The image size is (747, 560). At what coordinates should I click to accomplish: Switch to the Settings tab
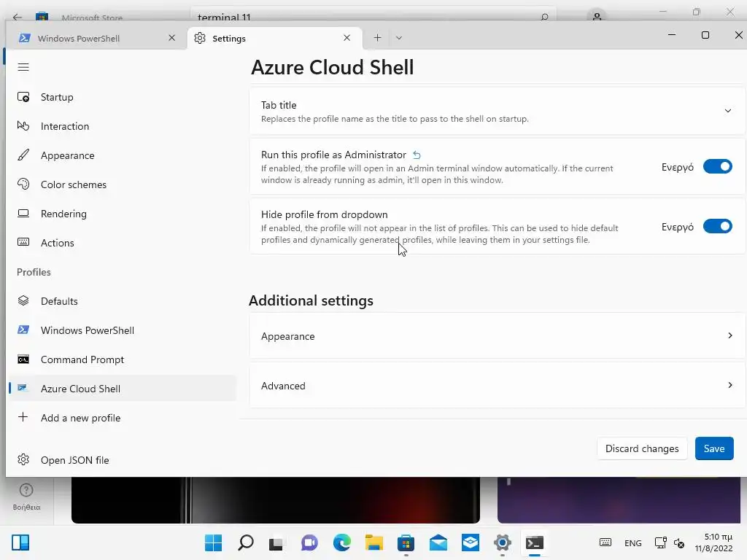[x=275, y=38]
